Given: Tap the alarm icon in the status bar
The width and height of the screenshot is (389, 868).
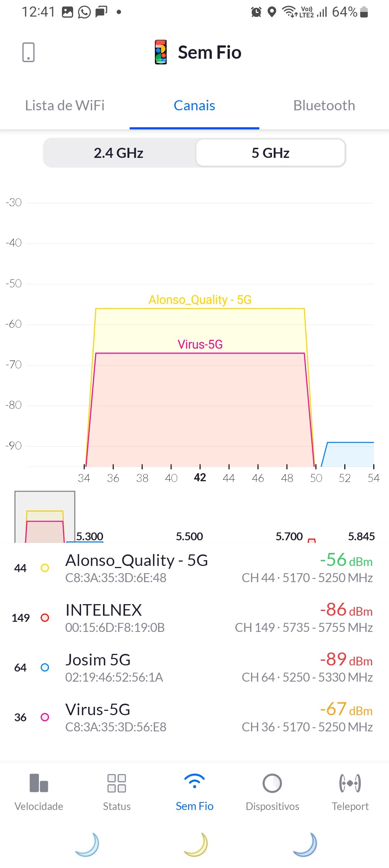Looking at the screenshot, I should click(x=256, y=12).
